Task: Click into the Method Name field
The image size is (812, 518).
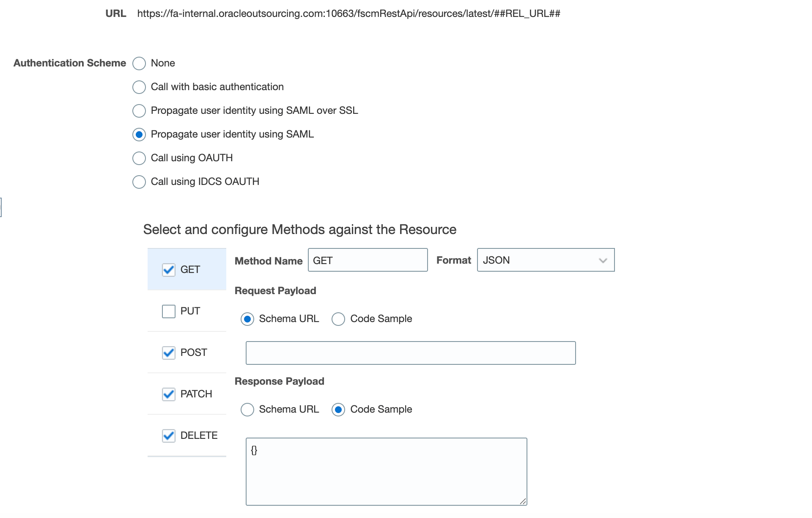Action: (368, 260)
